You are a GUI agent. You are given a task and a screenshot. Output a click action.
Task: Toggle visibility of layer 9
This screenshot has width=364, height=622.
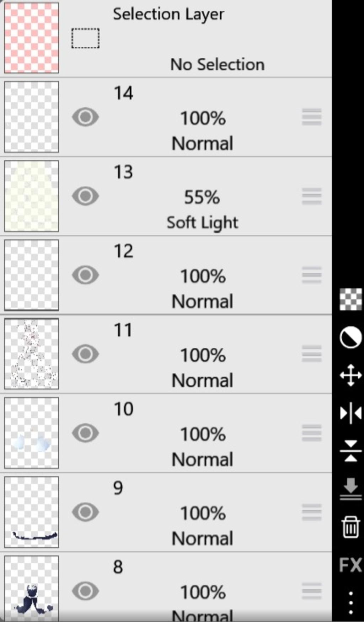85,512
